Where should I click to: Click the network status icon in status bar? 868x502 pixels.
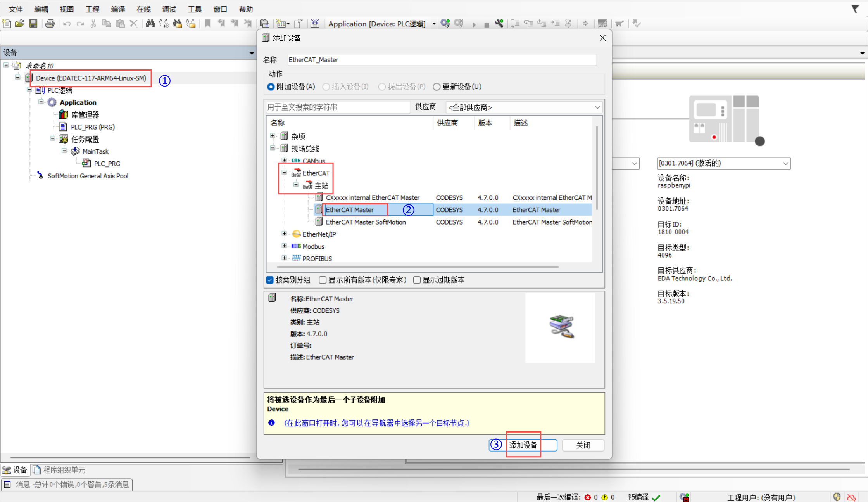click(x=685, y=497)
